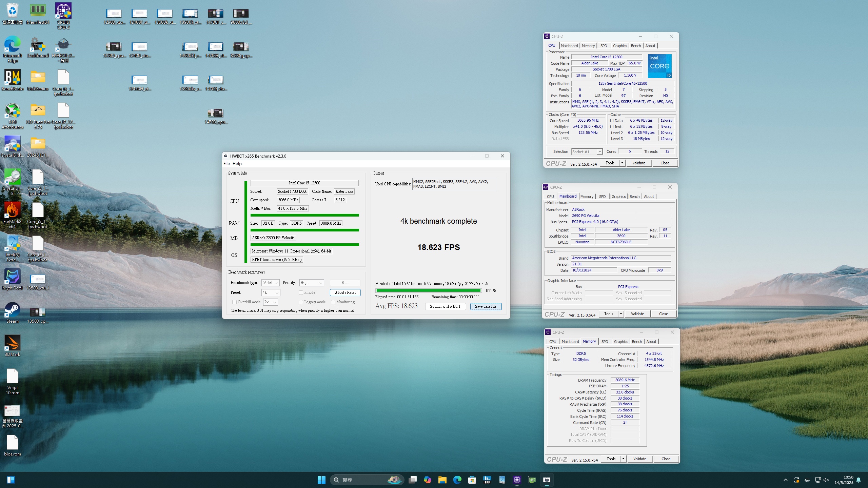This screenshot has width=868, height=488.
Task: Select the 3DMark desktop icon
Action: coord(13,346)
